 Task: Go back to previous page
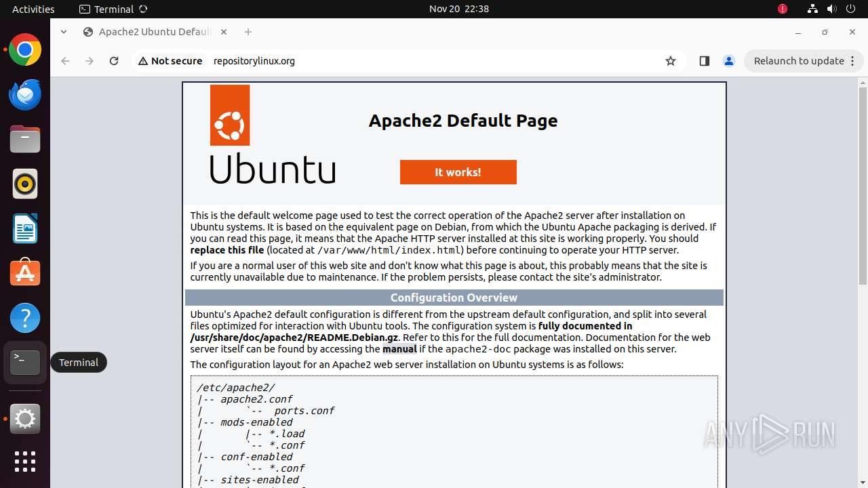65,61
